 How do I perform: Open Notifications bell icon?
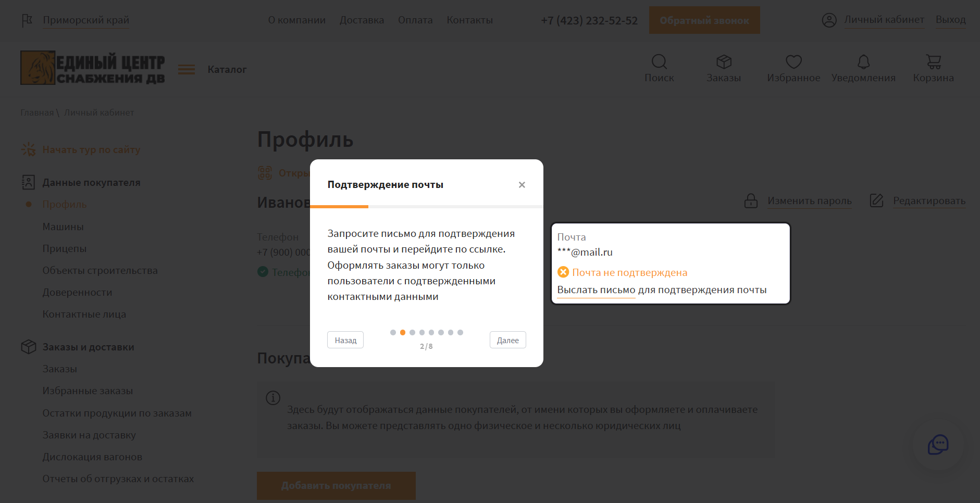863,62
